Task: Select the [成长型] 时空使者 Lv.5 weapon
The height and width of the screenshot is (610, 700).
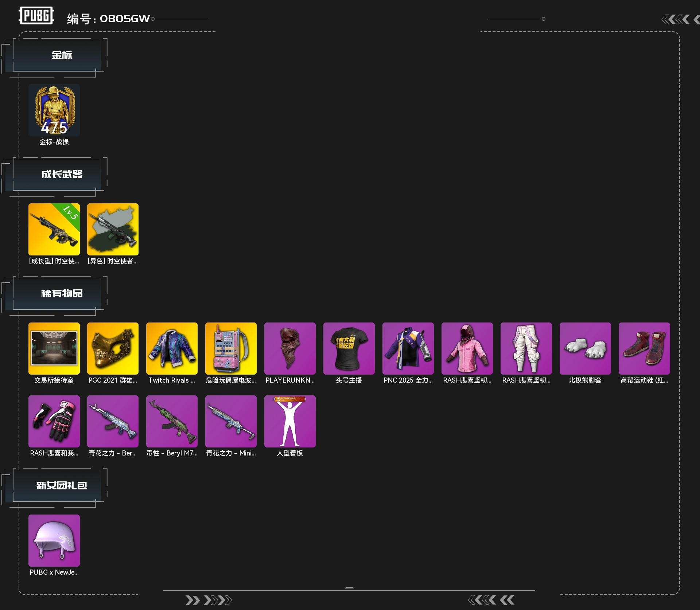Action: pyautogui.click(x=54, y=229)
